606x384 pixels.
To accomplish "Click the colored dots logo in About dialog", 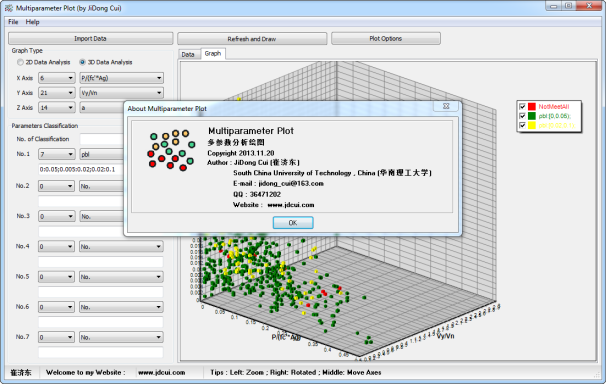I will pyautogui.click(x=171, y=150).
